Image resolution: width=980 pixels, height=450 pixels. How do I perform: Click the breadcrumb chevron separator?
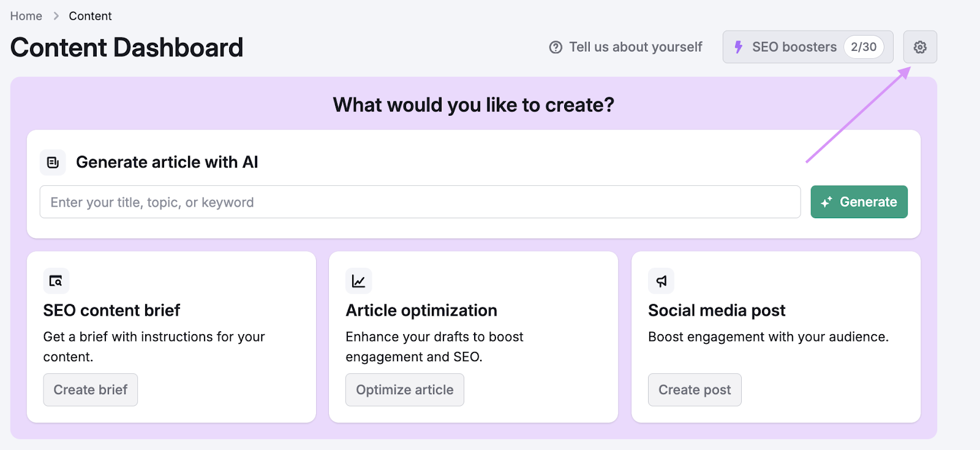click(x=56, y=16)
